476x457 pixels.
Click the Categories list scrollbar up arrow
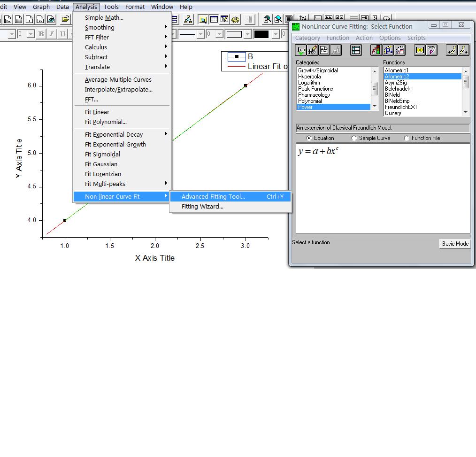(375, 71)
